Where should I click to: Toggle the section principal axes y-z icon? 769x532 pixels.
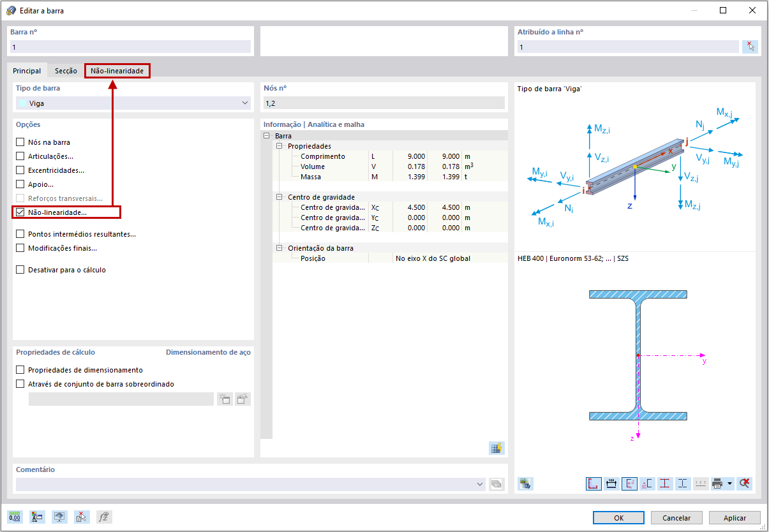[629, 484]
